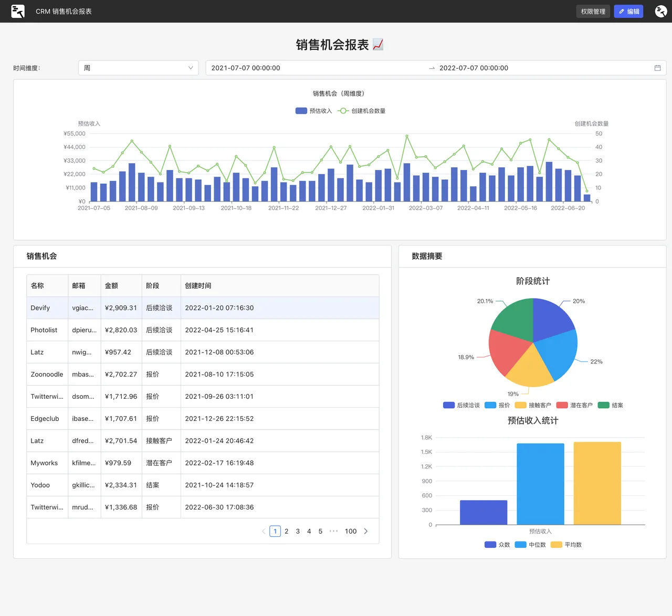
Task: Click the chart emoji beside page title
Action: coord(378,45)
